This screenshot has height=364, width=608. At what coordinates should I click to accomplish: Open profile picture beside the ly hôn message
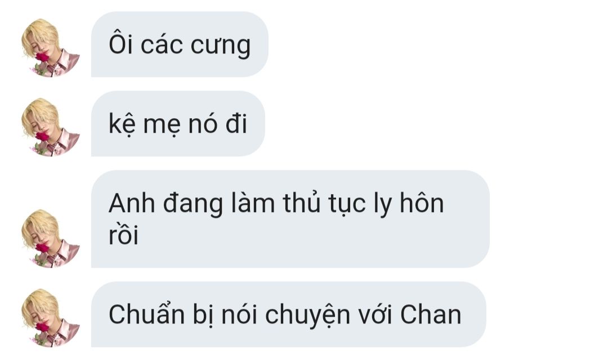coord(51,239)
